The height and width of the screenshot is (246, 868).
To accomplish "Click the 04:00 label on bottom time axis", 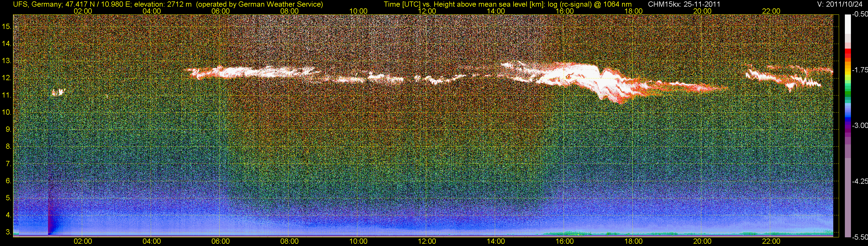I will click(x=152, y=241).
